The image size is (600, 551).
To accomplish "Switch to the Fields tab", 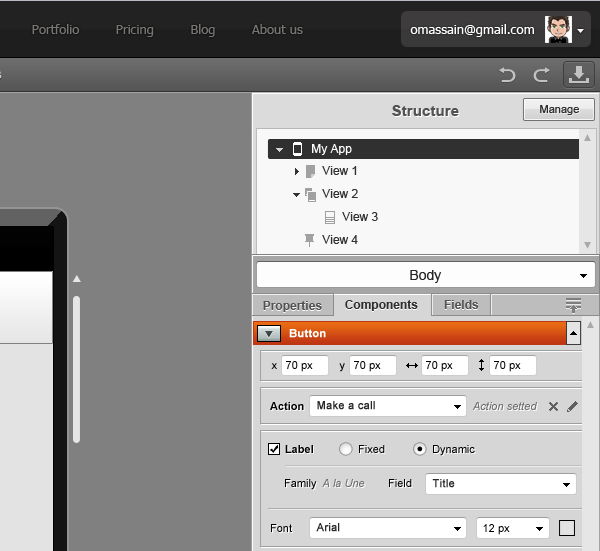I will [x=461, y=305].
